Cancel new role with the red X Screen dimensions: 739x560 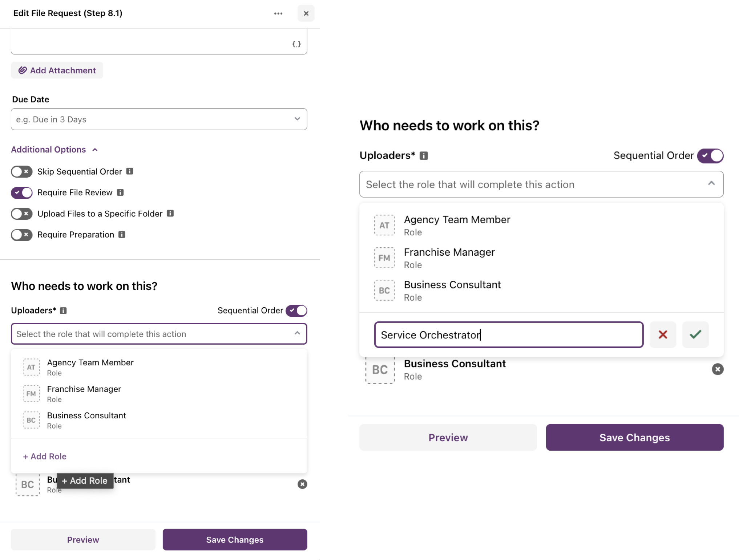[x=663, y=334]
